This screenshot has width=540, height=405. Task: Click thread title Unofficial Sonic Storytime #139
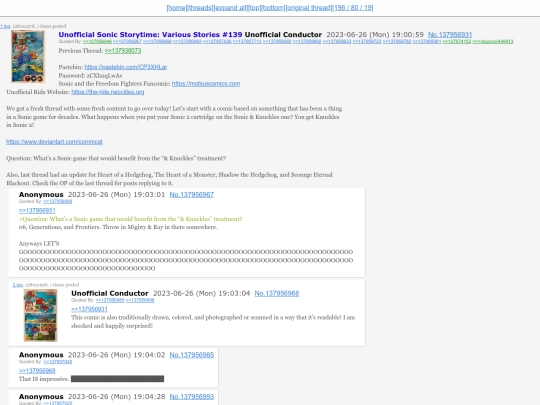(x=150, y=34)
